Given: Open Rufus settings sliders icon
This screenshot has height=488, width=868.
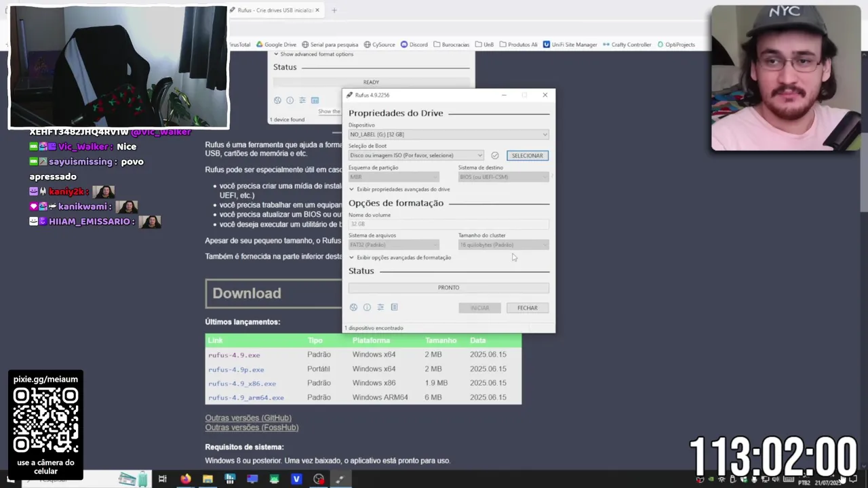Looking at the screenshot, I should tap(380, 308).
